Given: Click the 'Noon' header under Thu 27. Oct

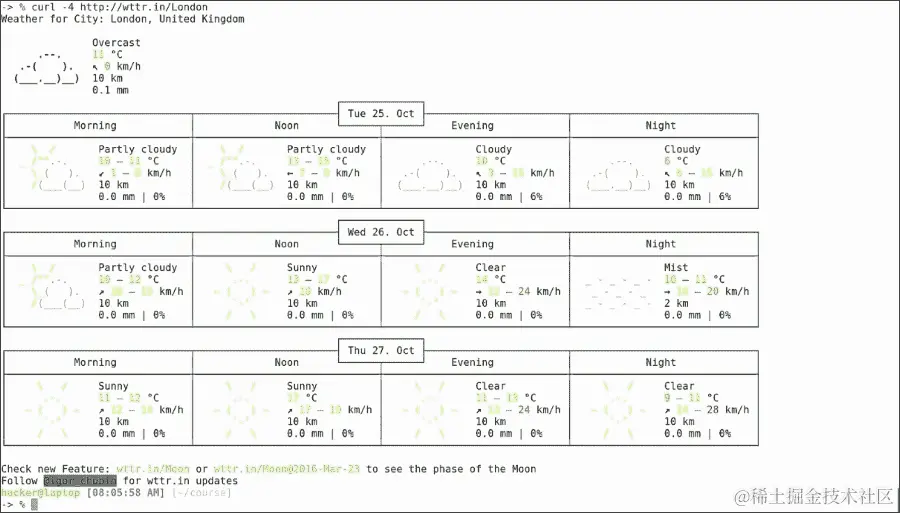Looking at the screenshot, I should click(286, 362).
